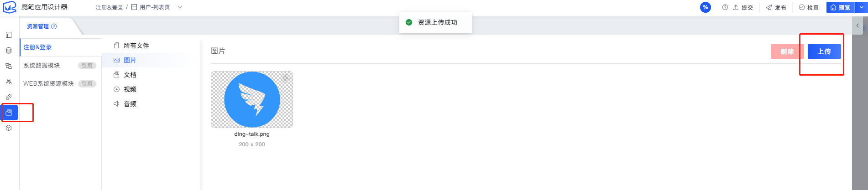Collapse the right side panel arrow
868x190 pixels.
(858, 26)
